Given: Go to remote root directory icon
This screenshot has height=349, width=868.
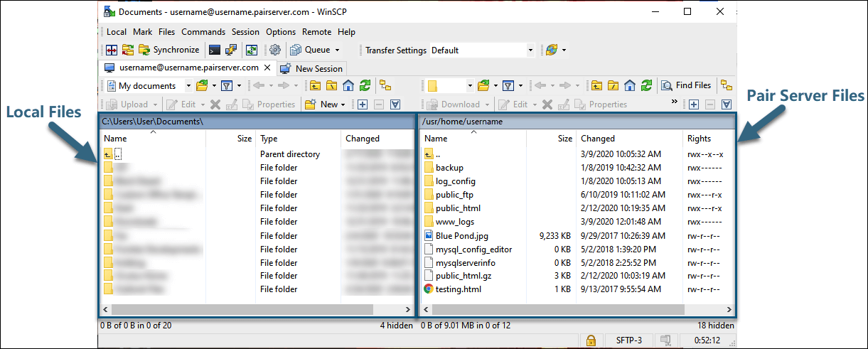Looking at the screenshot, I should 613,86.
